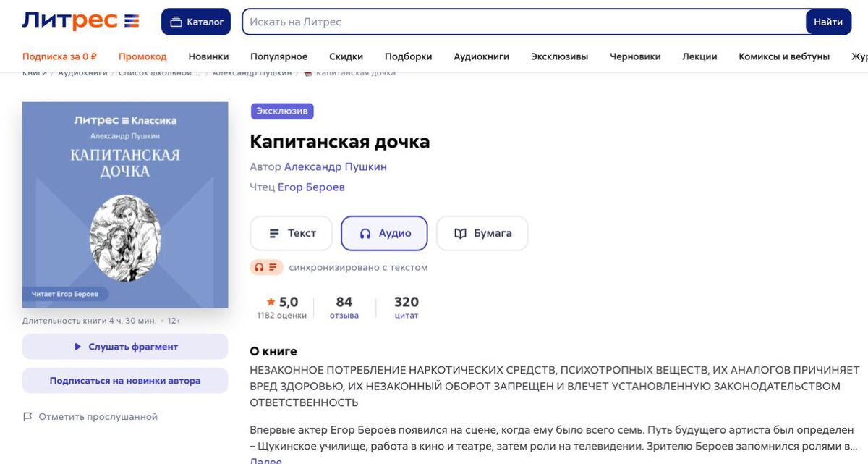The width and height of the screenshot is (868, 464).
Task: Open the author page Александр Пушкин
Action: pos(336,166)
